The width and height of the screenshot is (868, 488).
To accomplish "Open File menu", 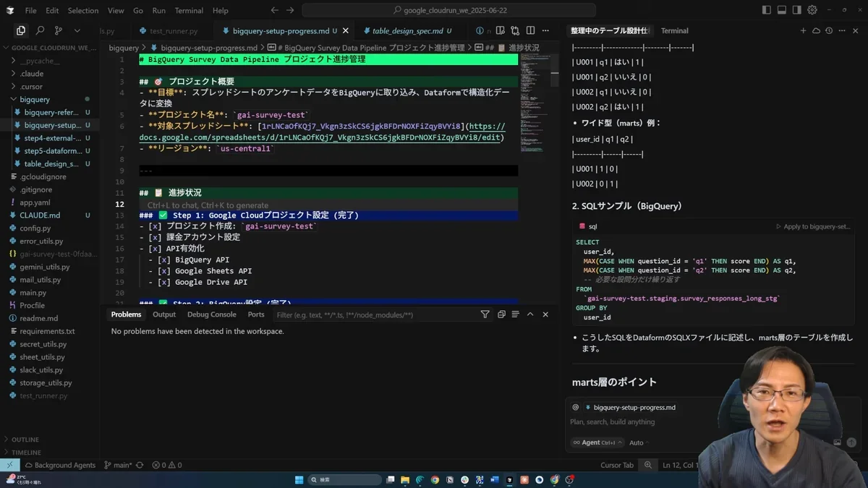I will [x=30, y=11].
